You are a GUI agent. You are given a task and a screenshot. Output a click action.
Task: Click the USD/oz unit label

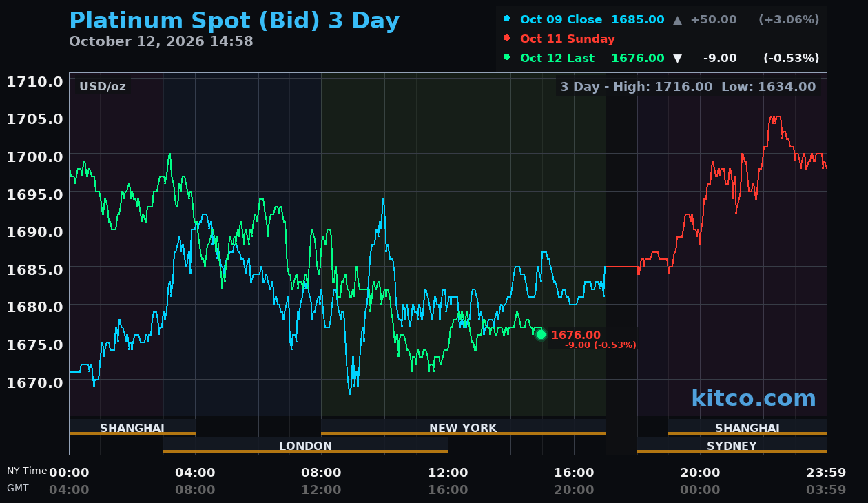click(103, 87)
